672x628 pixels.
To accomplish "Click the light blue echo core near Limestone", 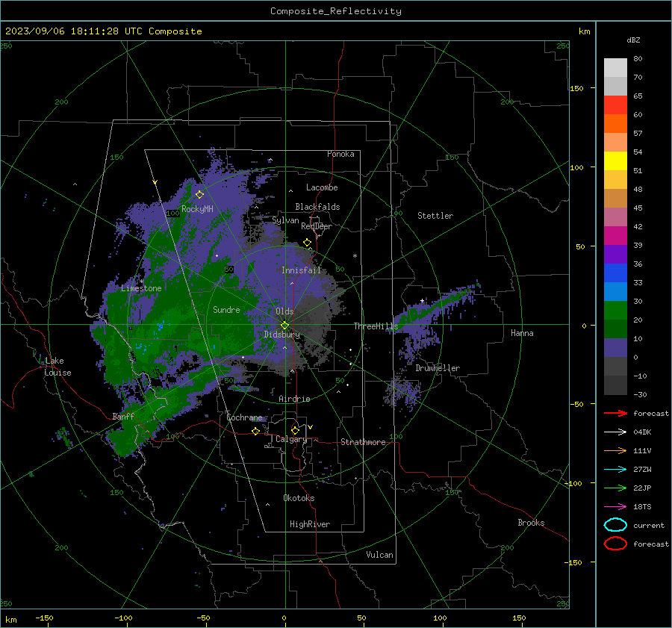I will [161, 326].
